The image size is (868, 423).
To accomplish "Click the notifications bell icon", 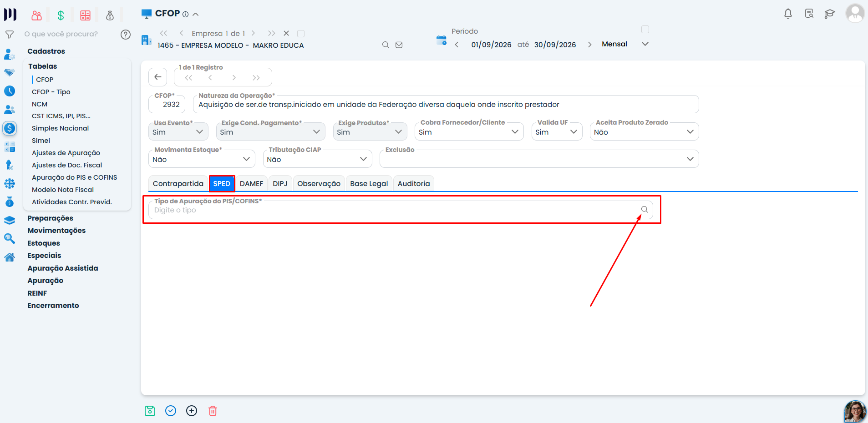I will point(788,14).
